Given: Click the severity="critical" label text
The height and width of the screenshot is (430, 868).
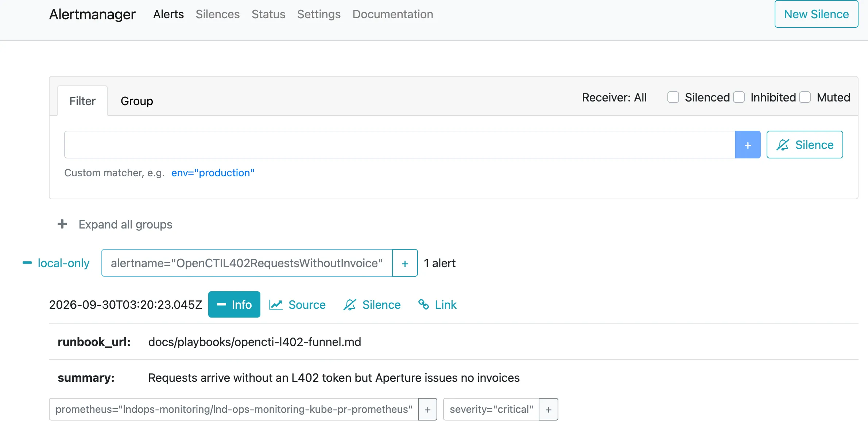Looking at the screenshot, I should coord(491,410).
